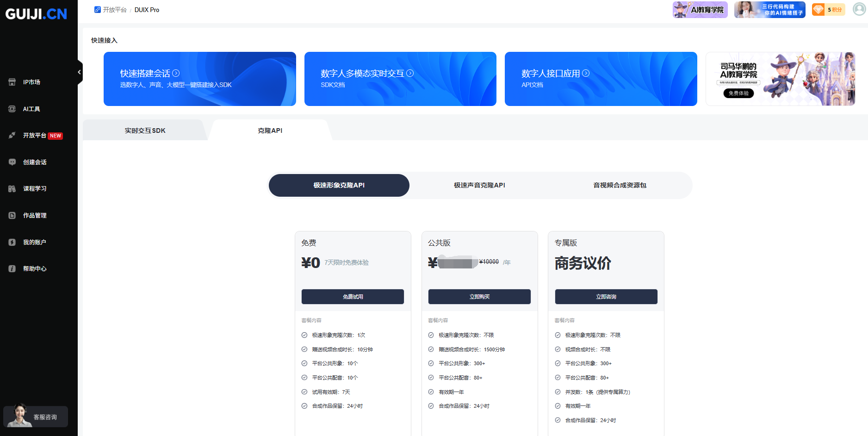Select the 开放平台 rocket icon
The width and height of the screenshot is (868, 436).
[x=12, y=135]
